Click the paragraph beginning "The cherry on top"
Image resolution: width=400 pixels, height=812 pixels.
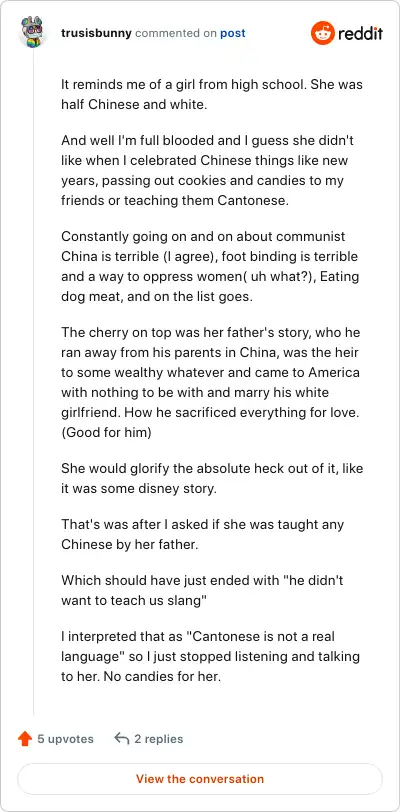210,382
